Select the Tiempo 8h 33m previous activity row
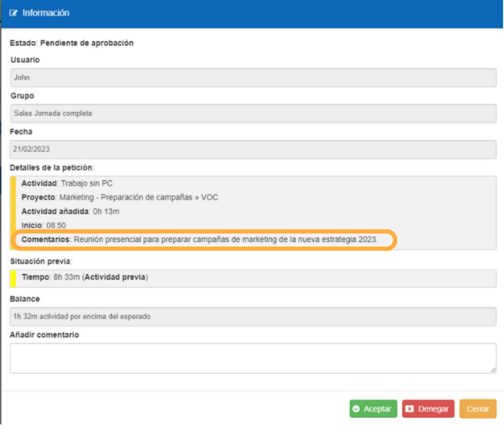This screenshot has height=431, width=504. pyautogui.click(x=85, y=278)
